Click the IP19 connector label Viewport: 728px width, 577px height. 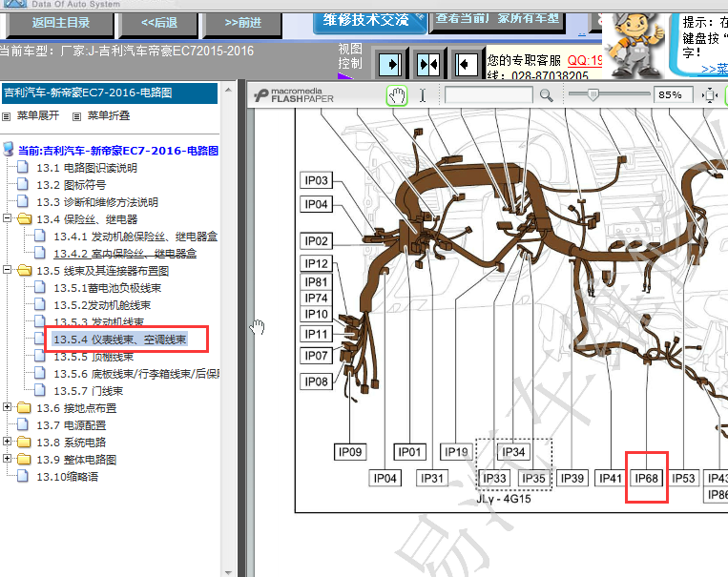[x=456, y=452]
